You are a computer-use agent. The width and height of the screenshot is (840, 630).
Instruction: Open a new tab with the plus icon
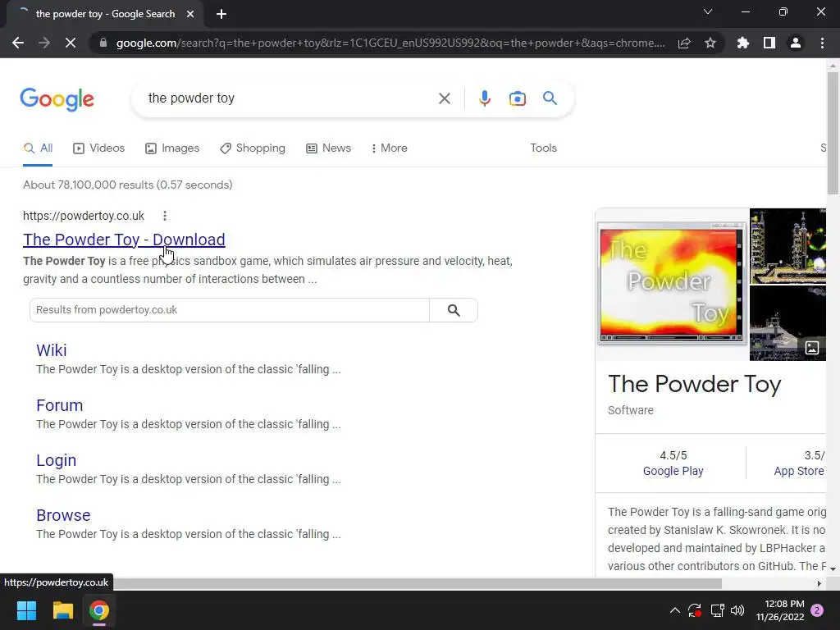click(x=221, y=14)
